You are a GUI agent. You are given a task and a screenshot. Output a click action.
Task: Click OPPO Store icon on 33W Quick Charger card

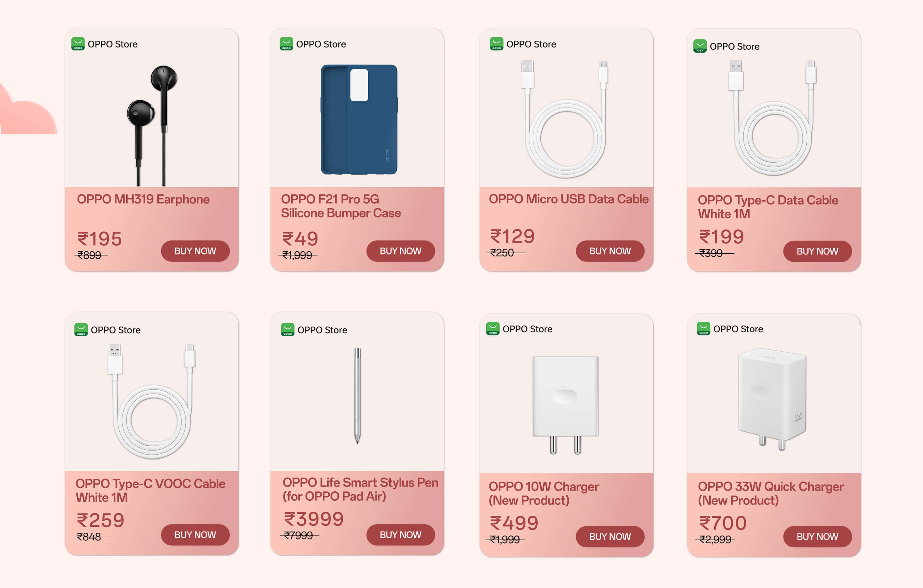click(x=703, y=329)
